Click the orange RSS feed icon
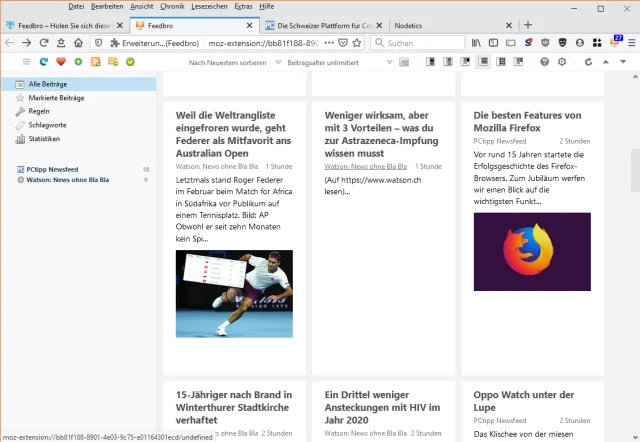Image resolution: width=640 pixels, height=442 pixels. [x=95, y=62]
